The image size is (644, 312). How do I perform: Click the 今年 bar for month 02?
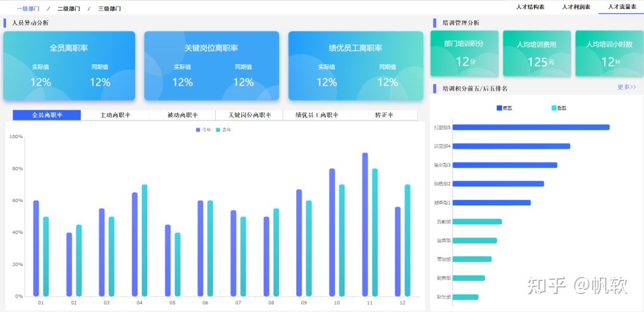tap(69, 264)
